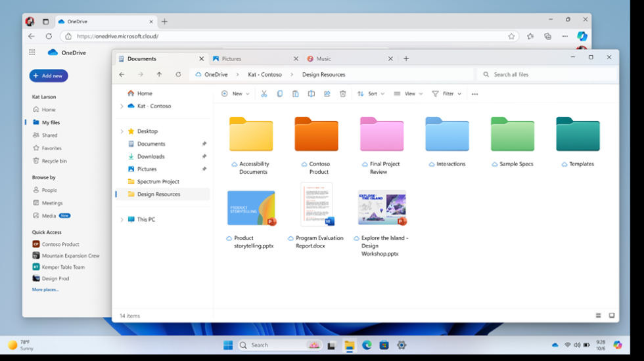
Task: Switch to the Music tab
Action: coord(350,58)
